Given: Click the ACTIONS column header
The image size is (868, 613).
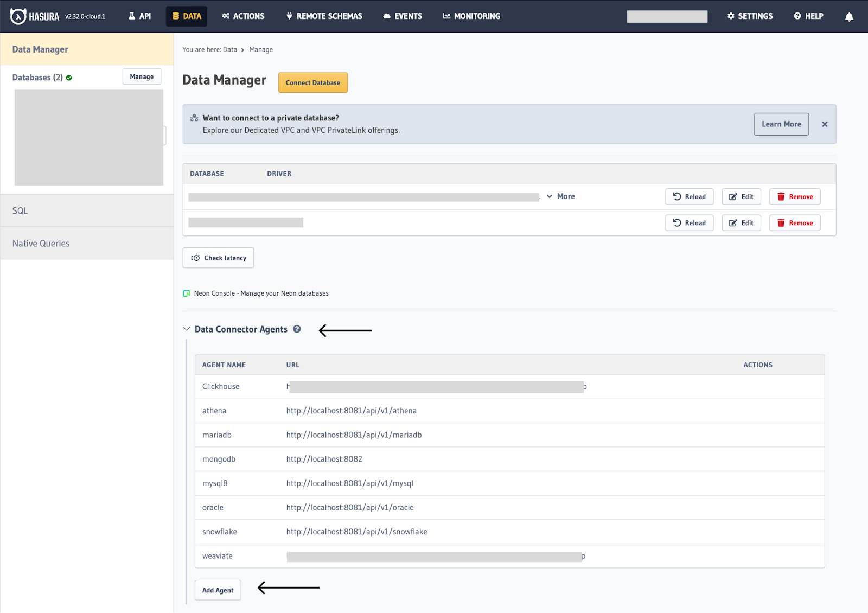Looking at the screenshot, I should [758, 365].
